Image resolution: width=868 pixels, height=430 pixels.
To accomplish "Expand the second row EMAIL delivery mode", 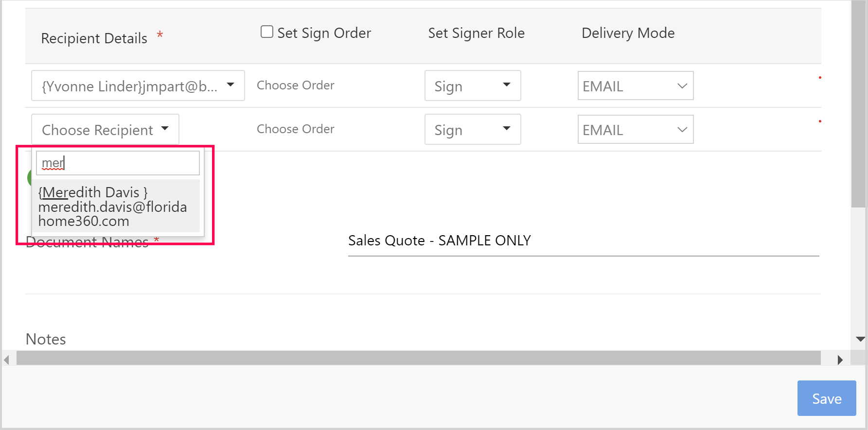I will (x=635, y=130).
